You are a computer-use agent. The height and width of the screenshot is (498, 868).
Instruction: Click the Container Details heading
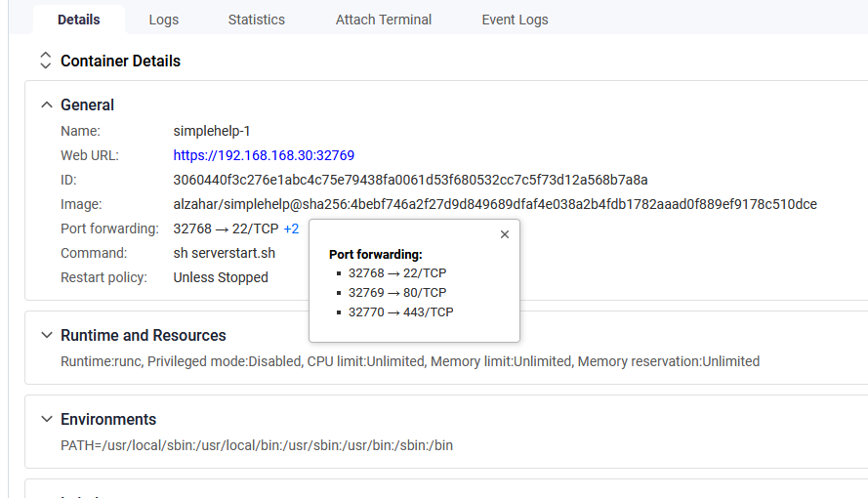tap(120, 61)
